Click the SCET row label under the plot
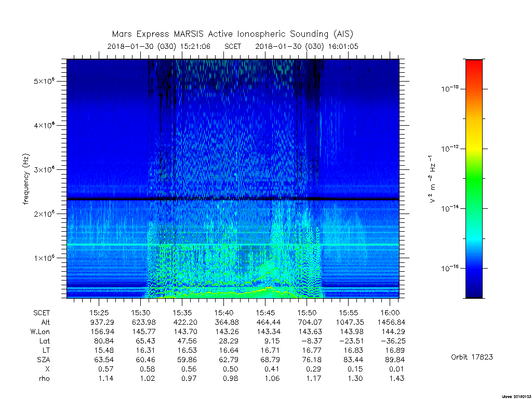 click(42, 313)
